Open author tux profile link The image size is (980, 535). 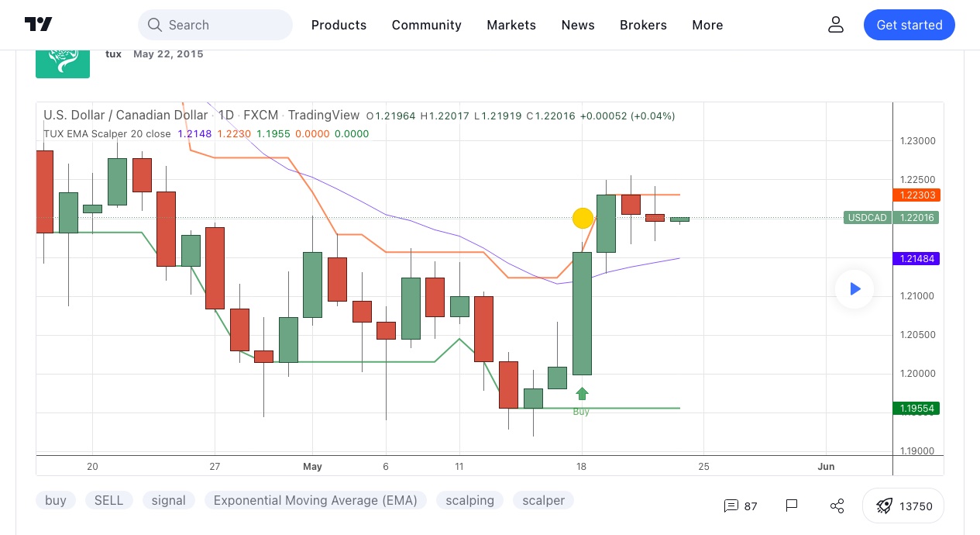113,54
